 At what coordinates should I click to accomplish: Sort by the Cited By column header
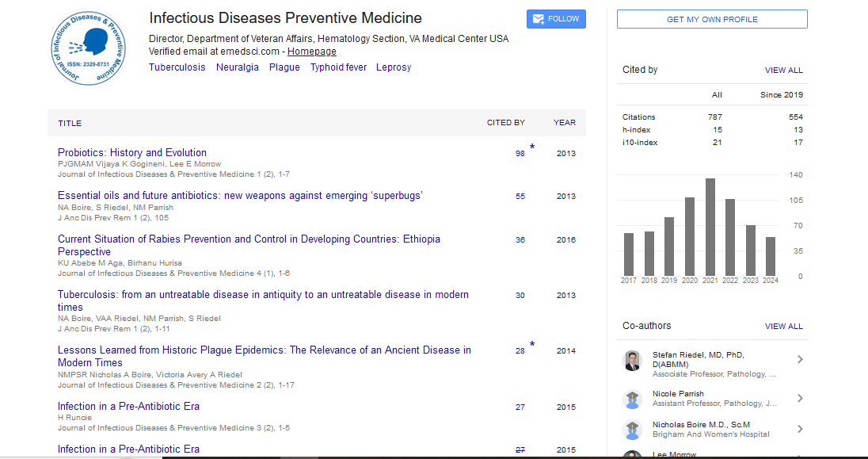pos(505,123)
